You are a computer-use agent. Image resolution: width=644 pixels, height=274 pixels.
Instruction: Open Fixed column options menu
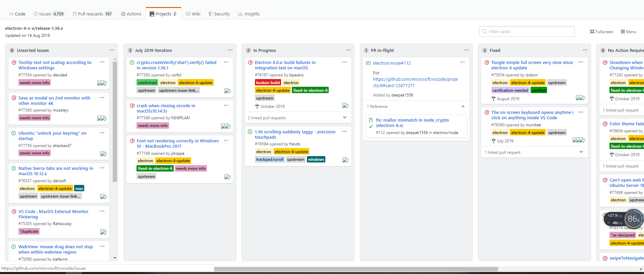click(x=585, y=50)
